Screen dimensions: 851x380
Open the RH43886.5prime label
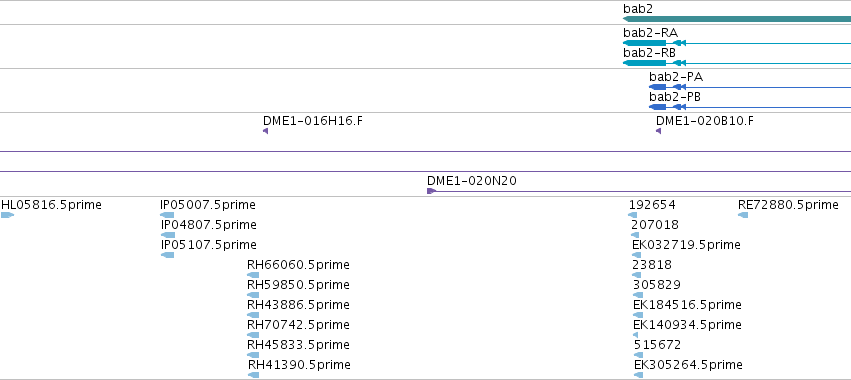[299, 305]
